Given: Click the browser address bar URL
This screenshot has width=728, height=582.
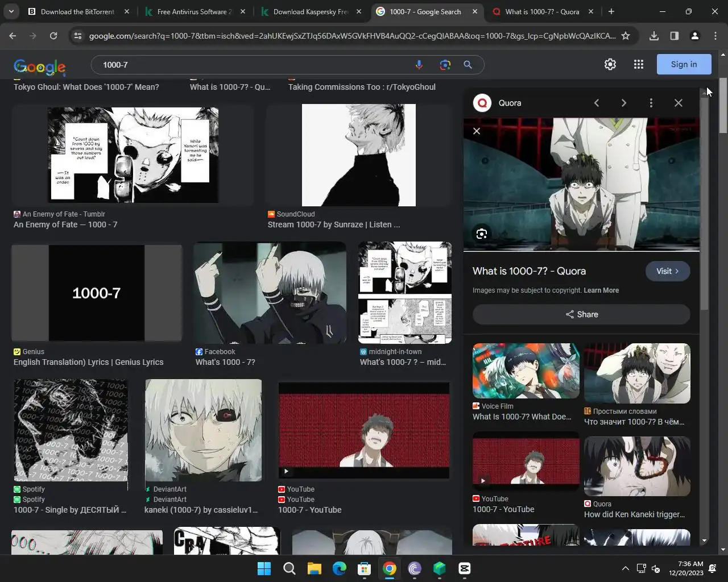Looking at the screenshot, I should (352, 36).
